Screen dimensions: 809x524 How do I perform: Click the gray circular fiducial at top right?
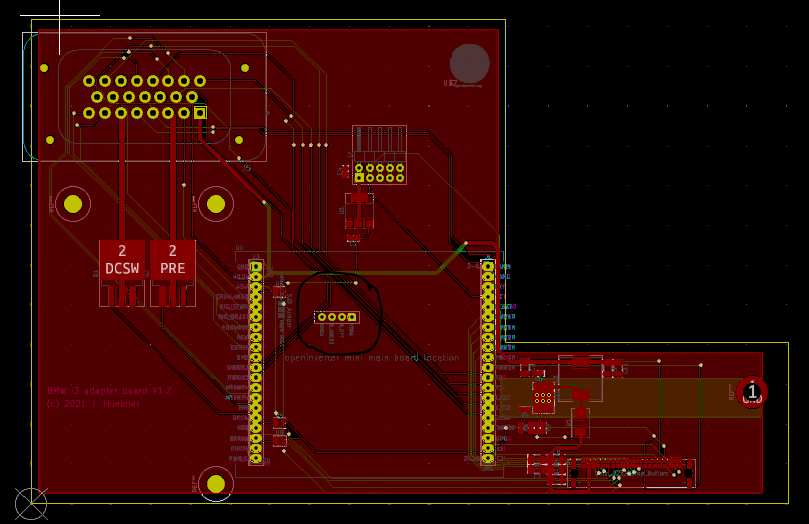click(469, 63)
